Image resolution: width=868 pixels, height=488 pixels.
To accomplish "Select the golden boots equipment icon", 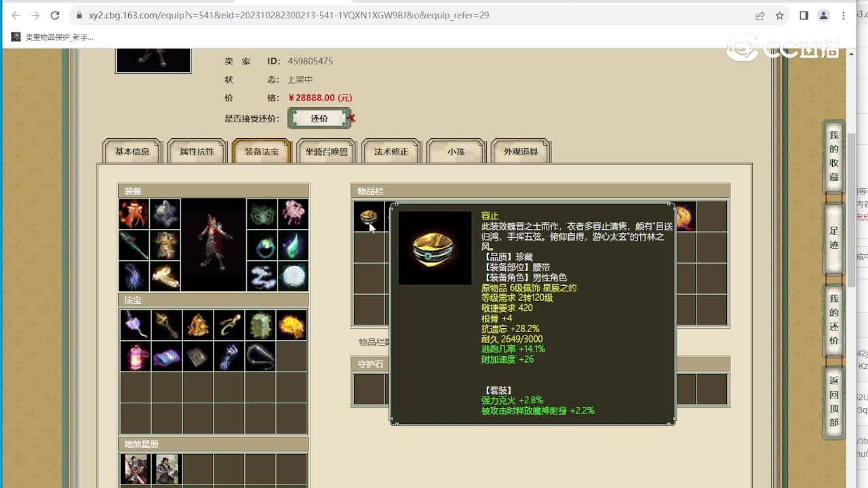I will click(165, 276).
